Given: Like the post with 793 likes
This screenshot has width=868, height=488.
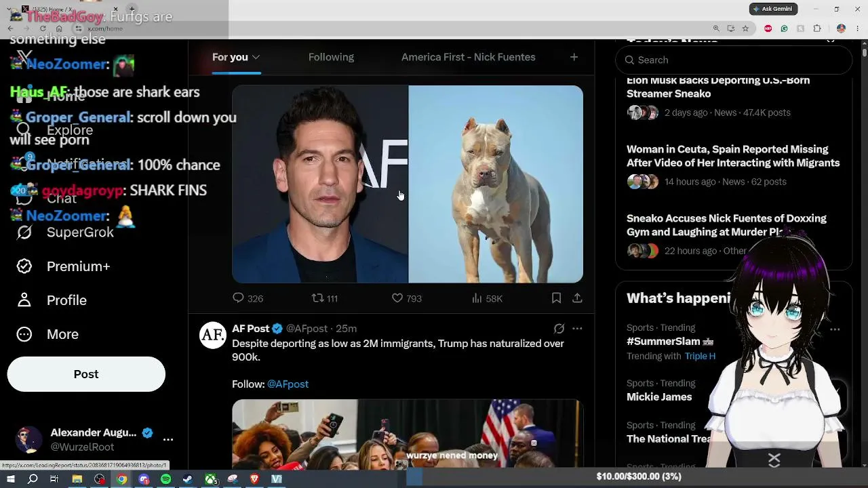Looking at the screenshot, I should (407, 298).
